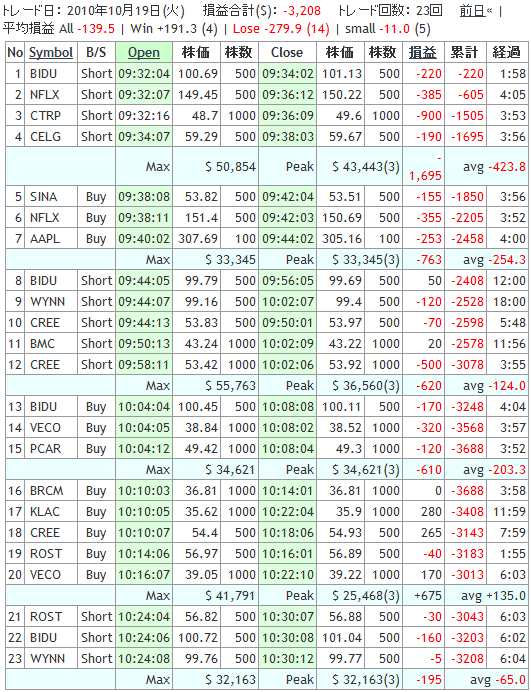Click the 280 profit value

(431, 512)
